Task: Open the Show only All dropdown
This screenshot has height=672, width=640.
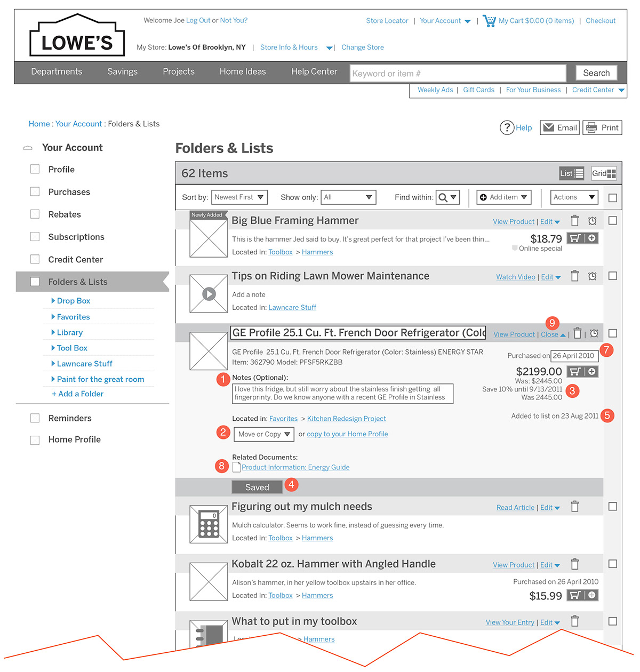Action: (x=348, y=197)
